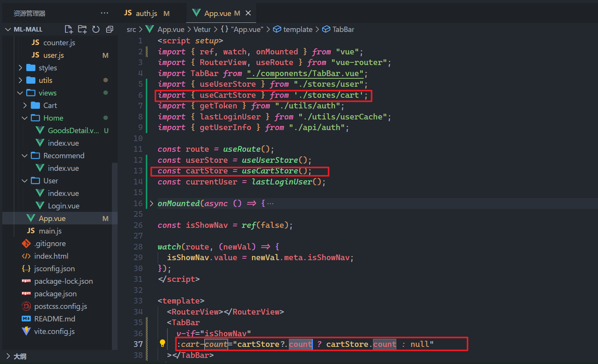Expand the utils folder

pyautogui.click(x=21, y=80)
